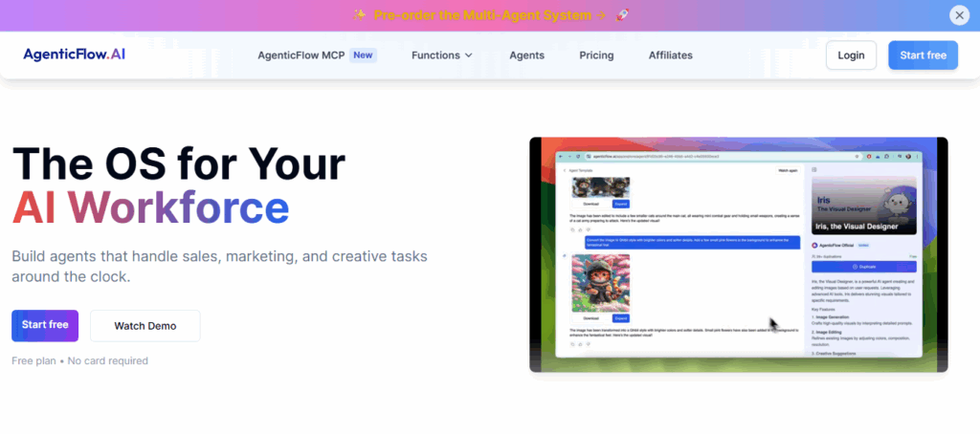Close the pre-order announcement banner
Image resolution: width=980 pixels, height=434 pixels.
(959, 15)
